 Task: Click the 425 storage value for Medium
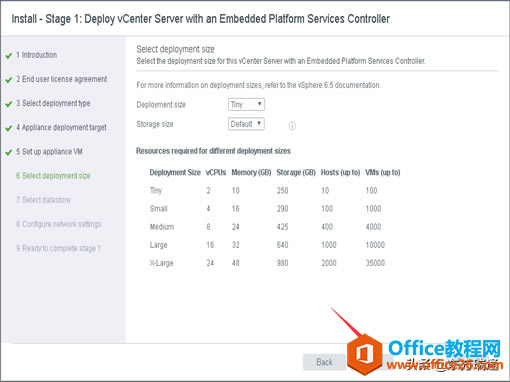[282, 227]
